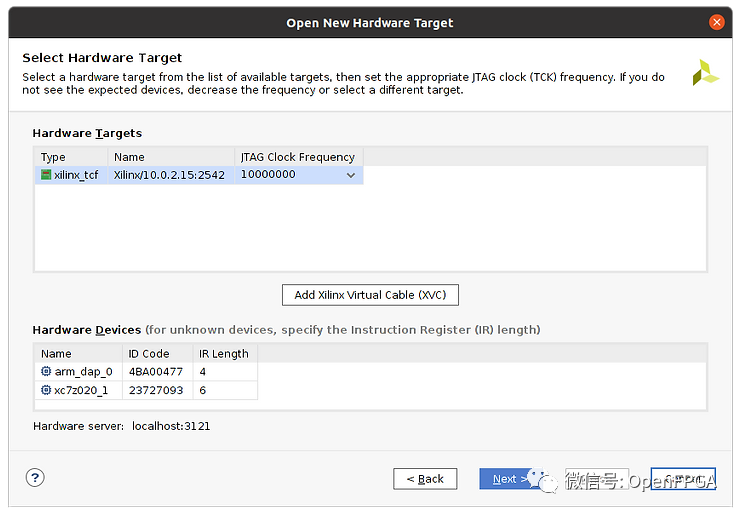Image resolution: width=740 pixels, height=515 pixels.
Task: Click the 4BA00477 ID code cell
Action: tap(158, 371)
